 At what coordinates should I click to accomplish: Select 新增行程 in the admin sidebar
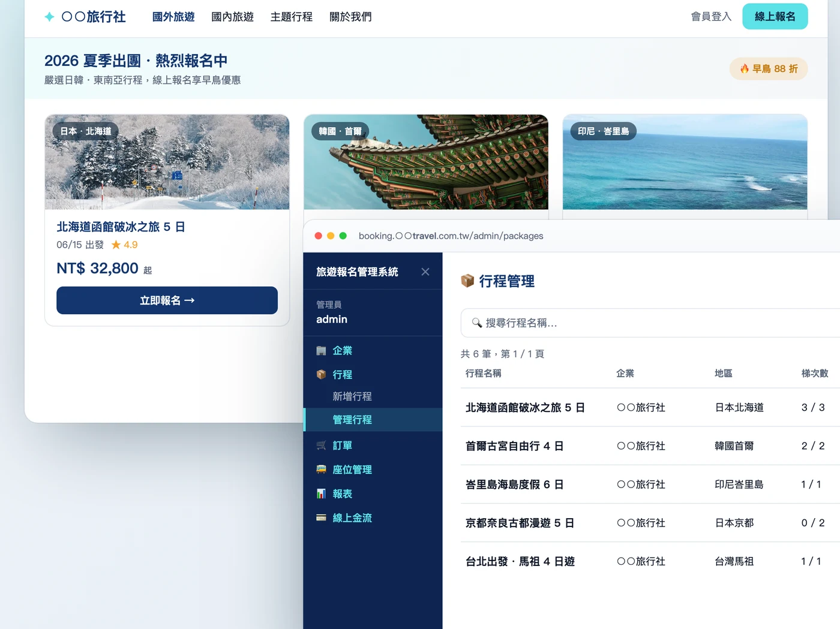[x=352, y=396]
